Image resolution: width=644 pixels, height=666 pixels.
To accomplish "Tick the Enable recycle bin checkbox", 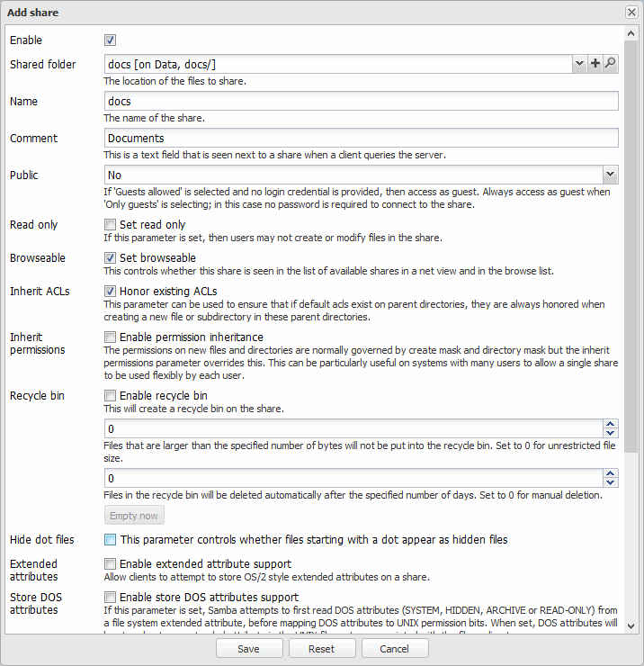I will pos(110,395).
